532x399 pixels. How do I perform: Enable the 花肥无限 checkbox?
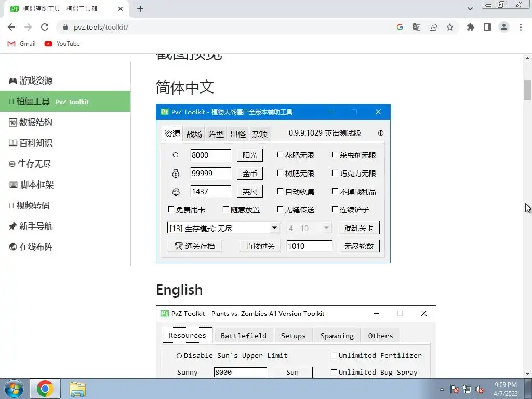pyautogui.click(x=280, y=155)
